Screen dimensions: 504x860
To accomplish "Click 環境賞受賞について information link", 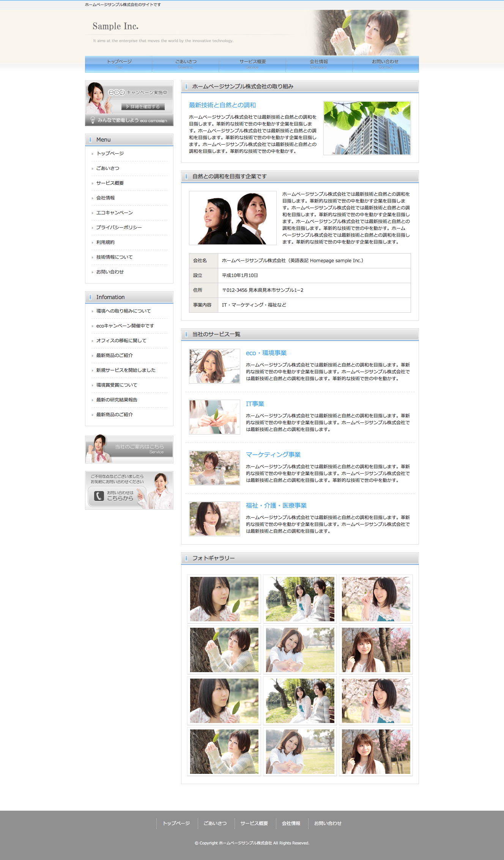I will [117, 385].
